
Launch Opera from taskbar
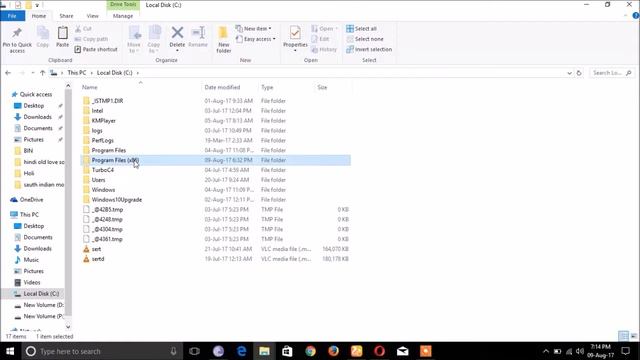click(x=380, y=351)
